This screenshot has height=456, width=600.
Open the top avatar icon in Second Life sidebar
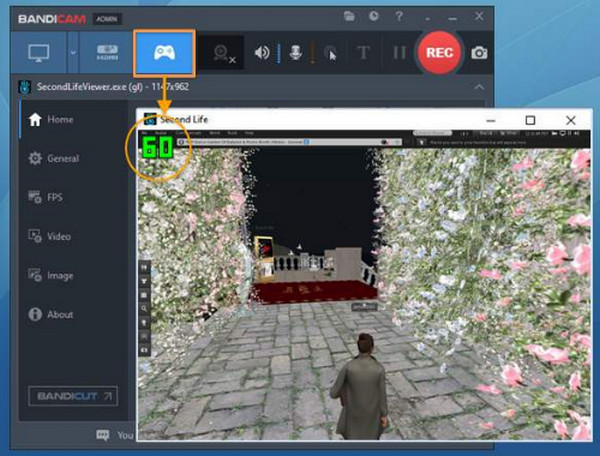point(144,267)
